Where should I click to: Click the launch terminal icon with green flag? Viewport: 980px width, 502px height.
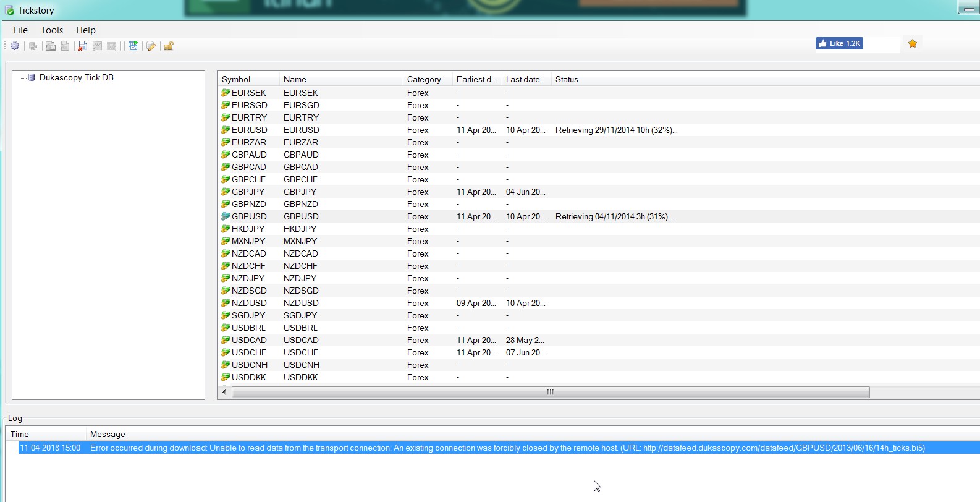coord(133,46)
